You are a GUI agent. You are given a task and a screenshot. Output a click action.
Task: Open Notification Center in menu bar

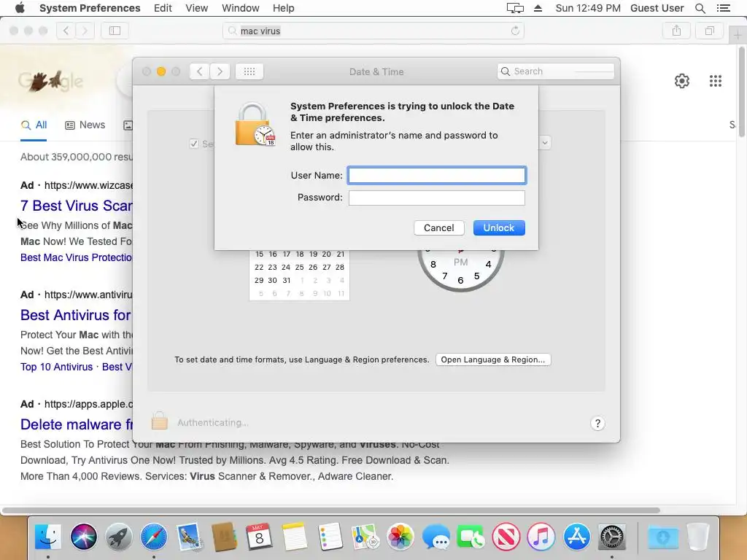(x=724, y=8)
